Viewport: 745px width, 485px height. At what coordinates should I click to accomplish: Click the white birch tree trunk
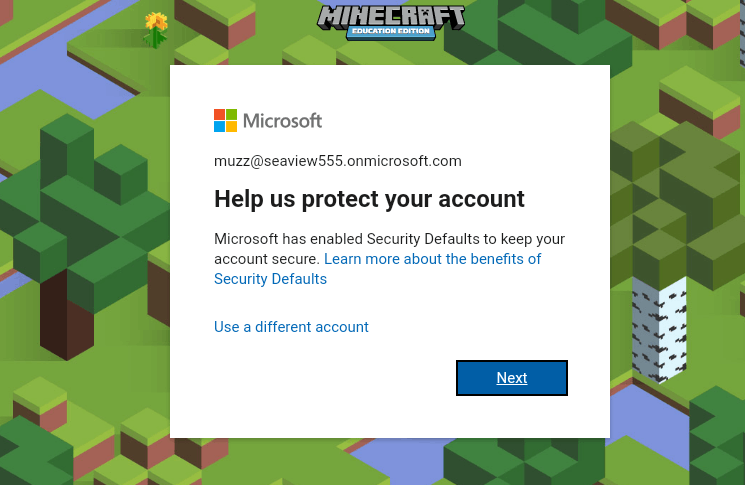(659, 330)
